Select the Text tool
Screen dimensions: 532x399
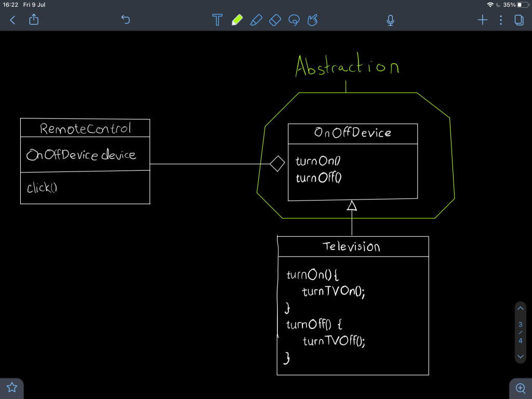(217, 20)
